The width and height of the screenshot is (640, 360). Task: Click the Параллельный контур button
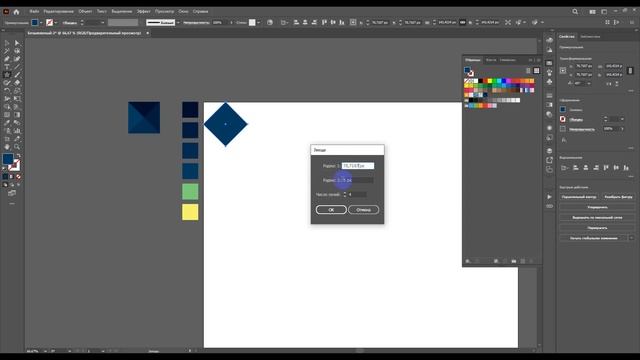(x=579, y=197)
